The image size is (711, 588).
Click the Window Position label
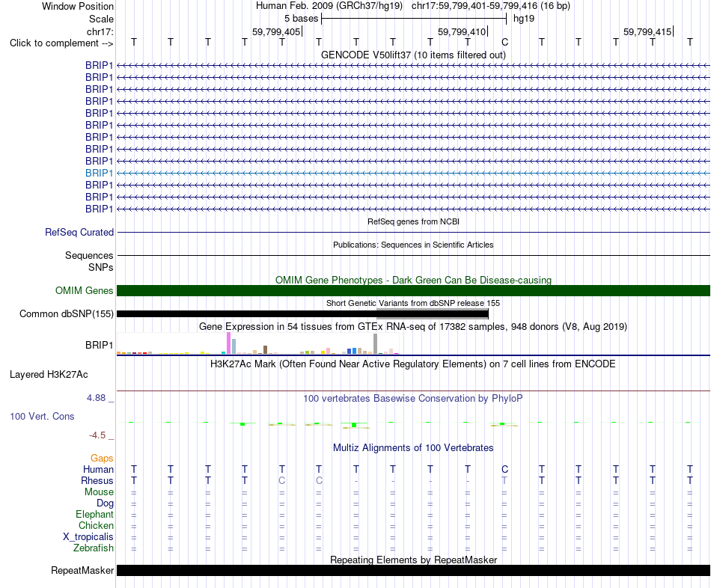tap(78, 6)
